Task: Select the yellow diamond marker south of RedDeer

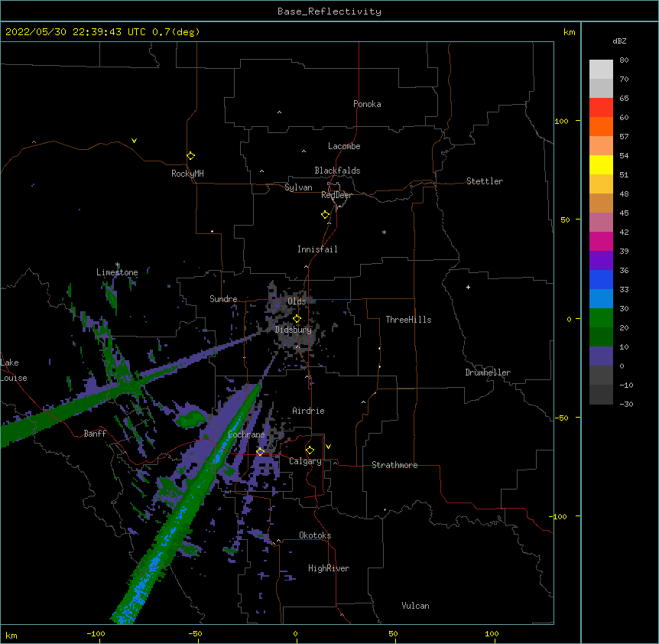Action: click(x=325, y=215)
